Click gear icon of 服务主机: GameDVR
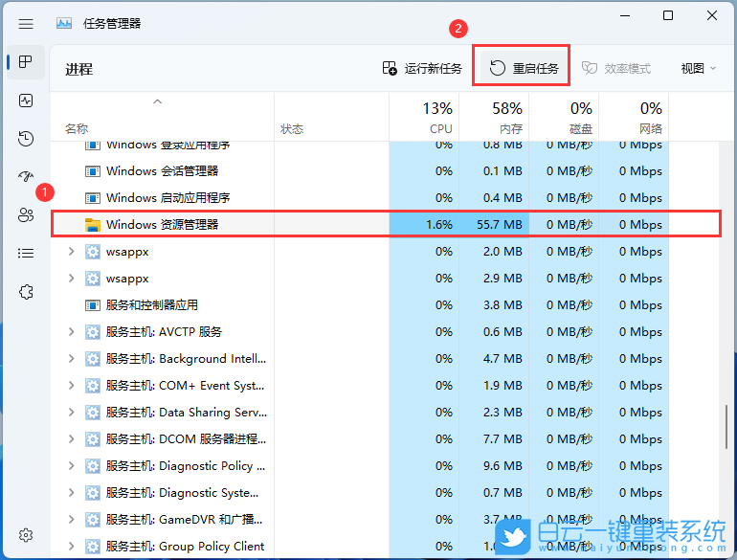This screenshot has width=737, height=560. [x=93, y=520]
